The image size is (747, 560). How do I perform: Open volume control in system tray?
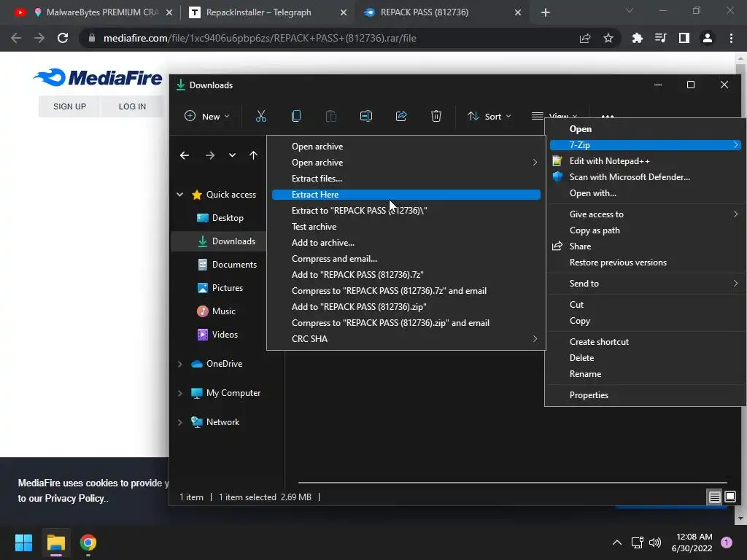pyautogui.click(x=655, y=542)
